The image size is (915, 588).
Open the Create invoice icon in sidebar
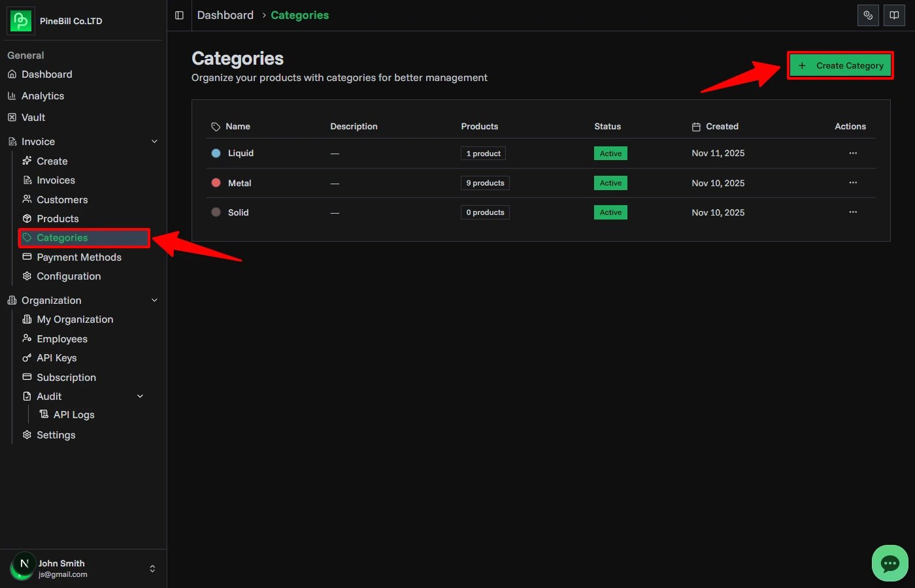[x=28, y=161]
